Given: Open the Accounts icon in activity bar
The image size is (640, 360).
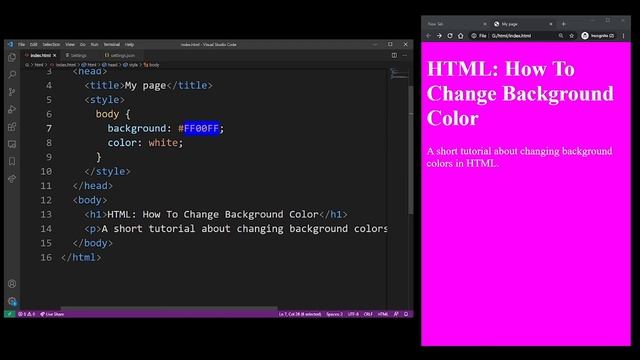Looking at the screenshot, I should (12, 284).
